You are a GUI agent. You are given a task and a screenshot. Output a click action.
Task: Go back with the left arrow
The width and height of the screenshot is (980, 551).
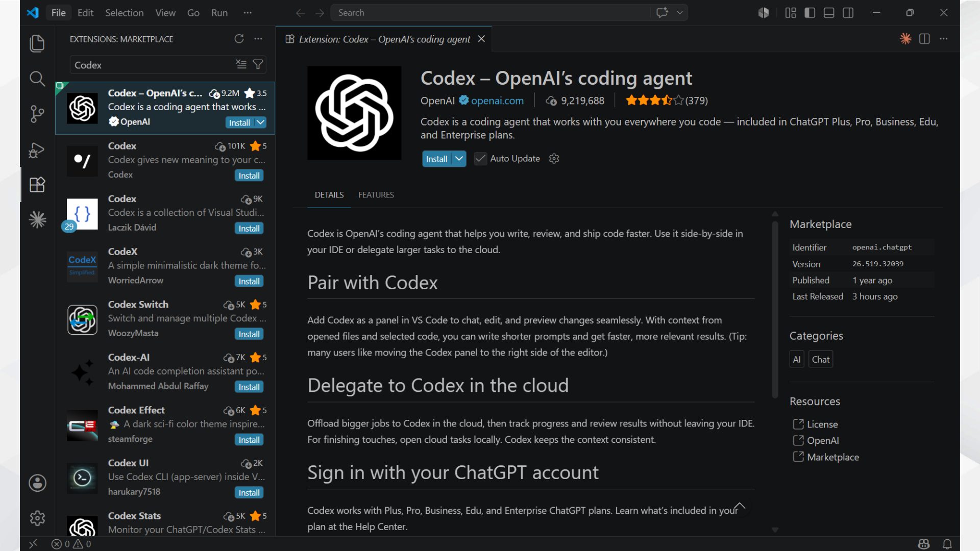(301, 13)
